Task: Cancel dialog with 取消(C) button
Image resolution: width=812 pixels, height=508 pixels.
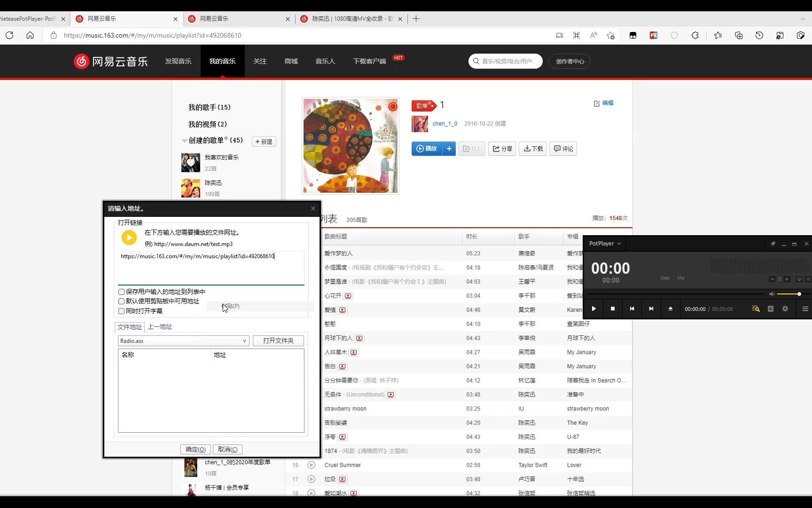Action: coord(227,449)
